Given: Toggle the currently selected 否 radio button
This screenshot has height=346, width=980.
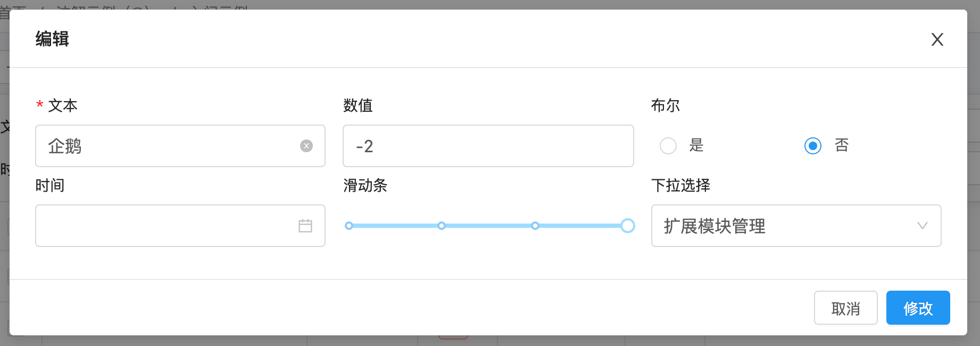Looking at the screenshot, I should point(812,145).
